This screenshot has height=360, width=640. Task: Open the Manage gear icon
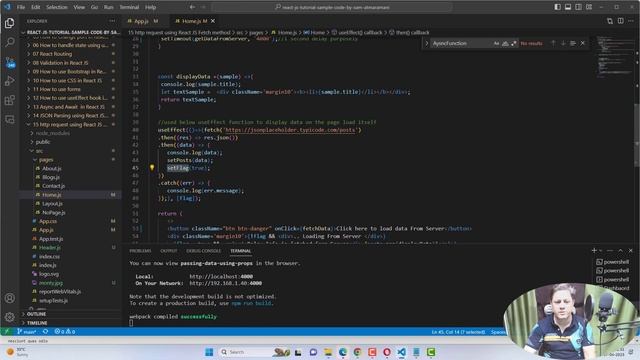(9, 317)
